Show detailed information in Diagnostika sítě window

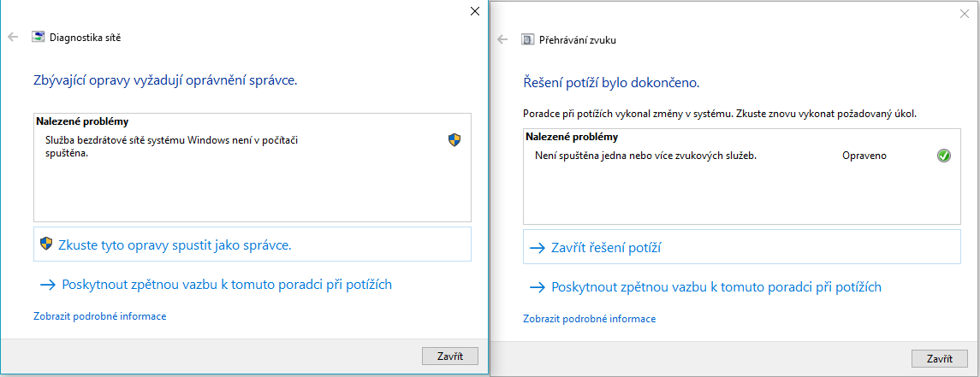(99, 316)
